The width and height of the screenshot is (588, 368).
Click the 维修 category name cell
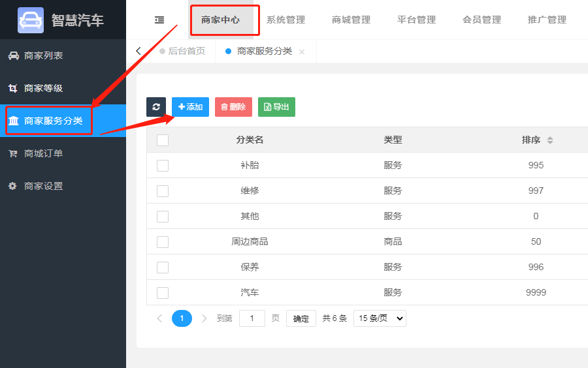[x=250, y=191]
